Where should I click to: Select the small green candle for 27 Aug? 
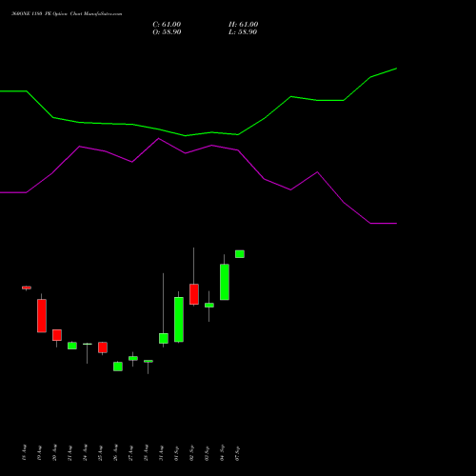133,358
